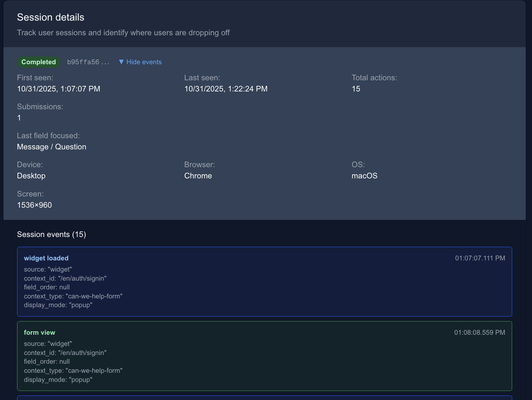Select the Screen resolution 1536×960 value
Viewport: 532px width, 400px height.
(x=35, y=205)
